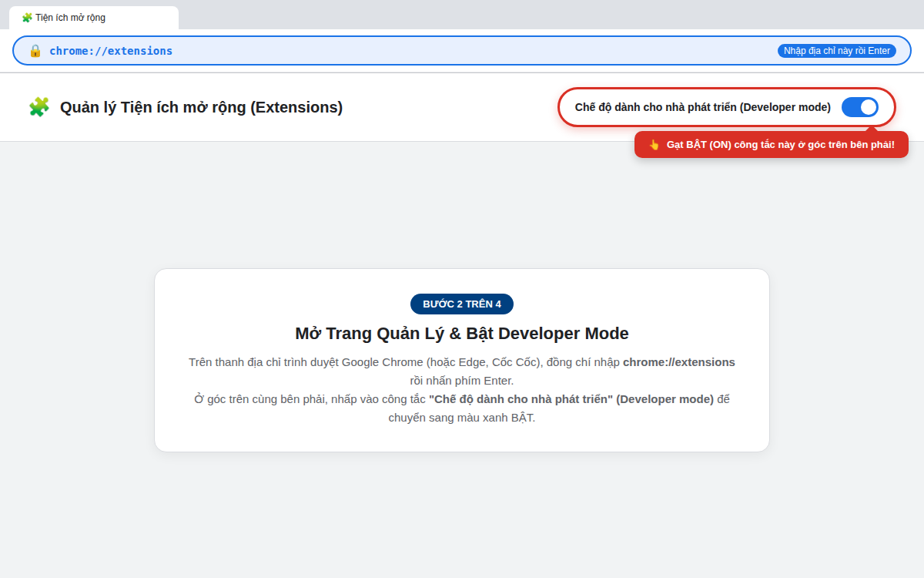The height and width of the screenshot is (578, 924).
Task: Click the pointing hand icon in red tooltip
Action: coord(654,144)
